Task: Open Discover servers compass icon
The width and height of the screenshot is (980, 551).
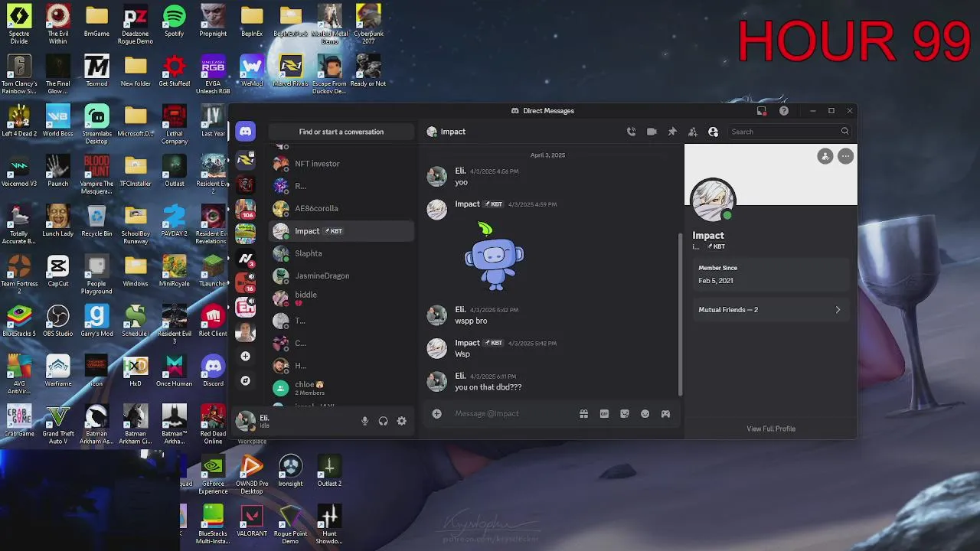Action: tap(245, 380)
